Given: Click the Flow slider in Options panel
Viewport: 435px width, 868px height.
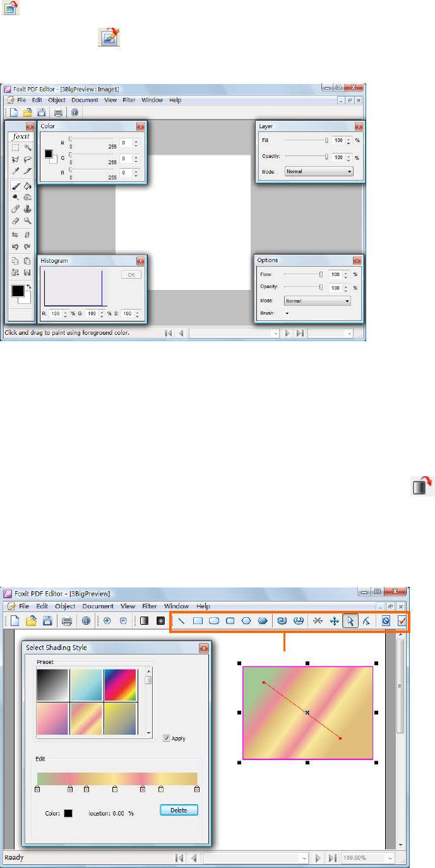Looking at the screenshot, I should (x=303, y=274).
